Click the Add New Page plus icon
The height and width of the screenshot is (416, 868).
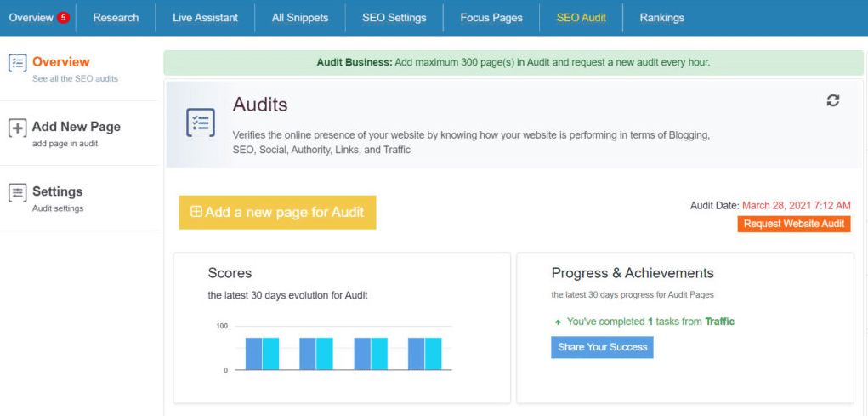click(x=17, y=128)
